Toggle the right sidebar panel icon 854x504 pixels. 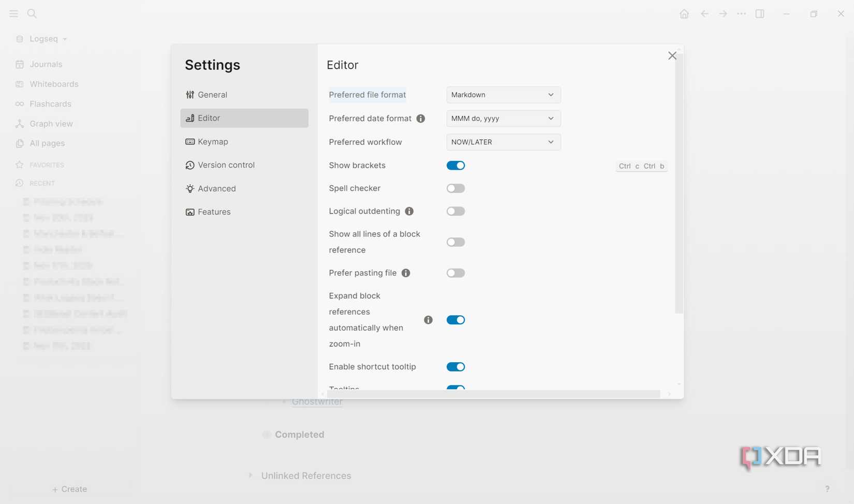tap(760, 14)
